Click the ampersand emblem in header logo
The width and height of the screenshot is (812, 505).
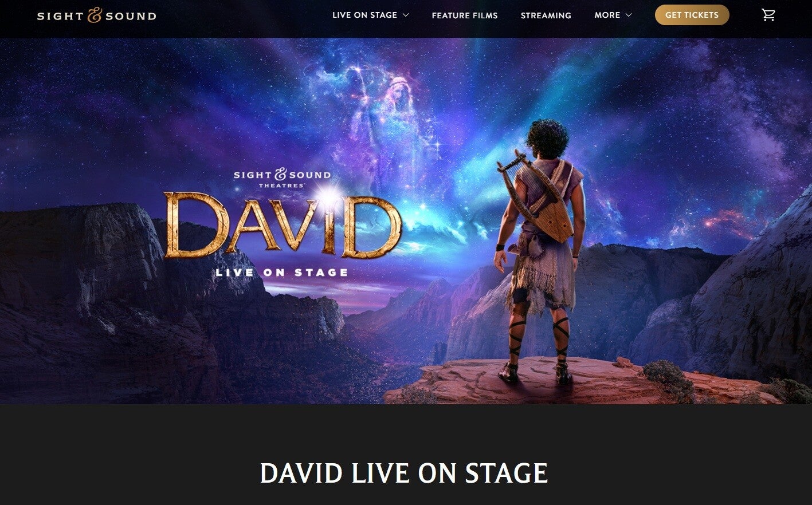click(x=95, y=15)
